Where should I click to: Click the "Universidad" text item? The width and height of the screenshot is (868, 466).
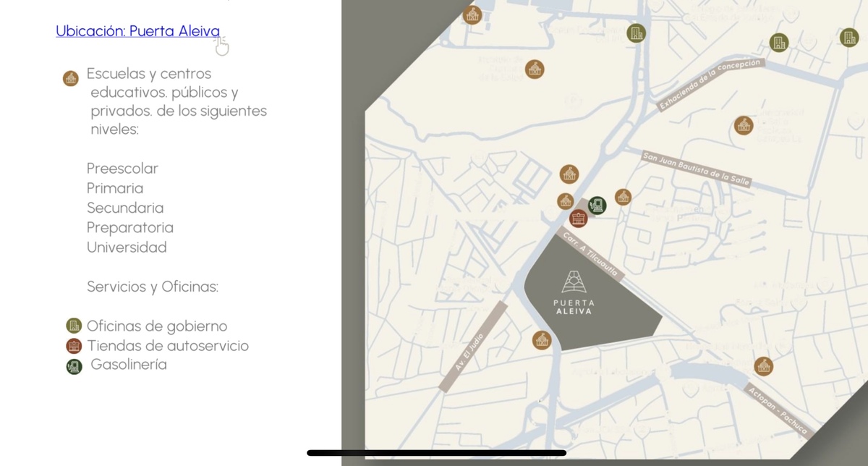point(127,247)
